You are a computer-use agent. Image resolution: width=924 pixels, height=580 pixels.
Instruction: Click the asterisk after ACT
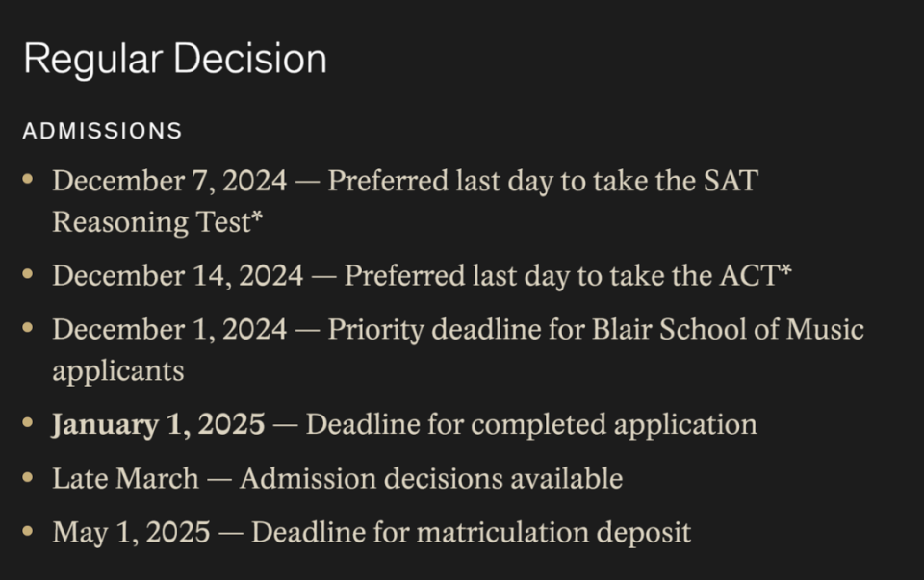click(785, 273)
